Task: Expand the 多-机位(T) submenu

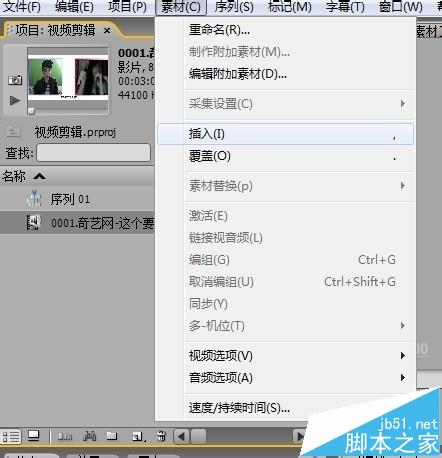Action: (286, 326)
